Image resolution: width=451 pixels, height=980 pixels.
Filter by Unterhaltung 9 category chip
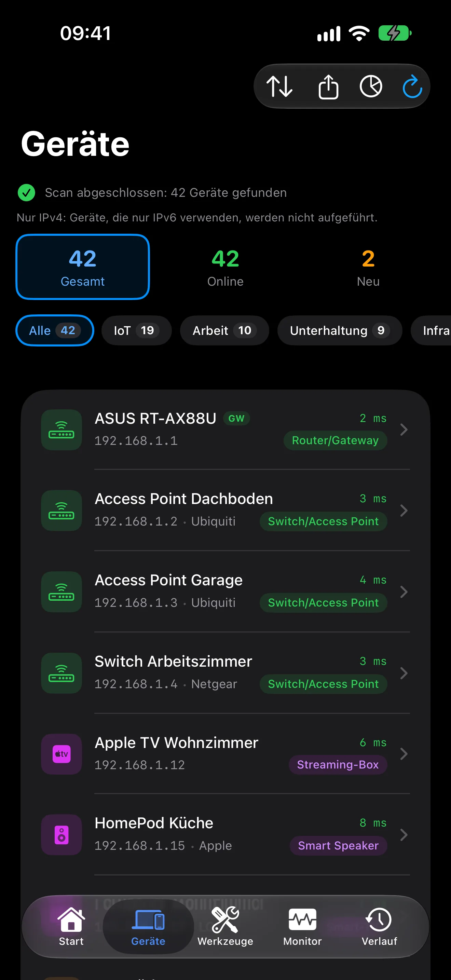tap(340, 330)
